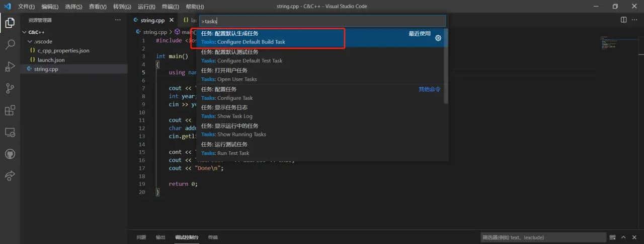Open explorer panel more actions (ellipsis)
This screenshot has height=244, width=644.
[118, 20]
